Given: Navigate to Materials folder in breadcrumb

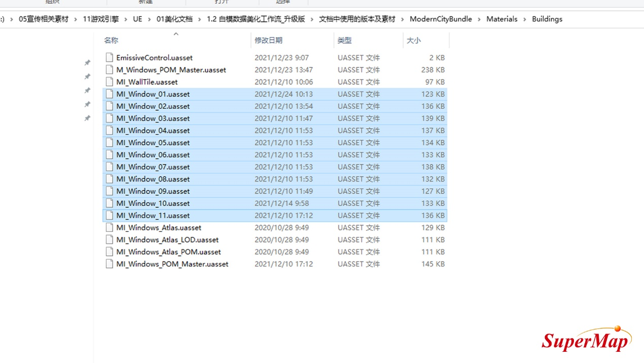Looking at the screenshot, I should (x=502, y=19).
